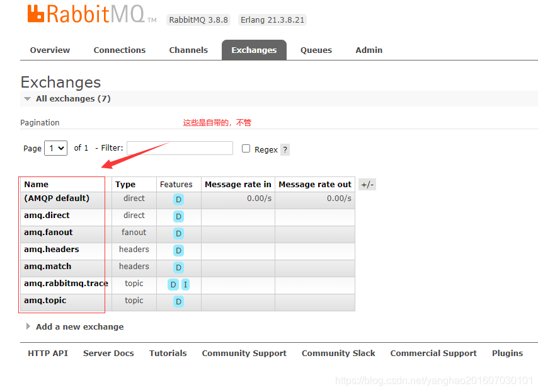Viewport: 538px width, 392px height.
Task: Click the Features column header
Action: coord(176,185)
